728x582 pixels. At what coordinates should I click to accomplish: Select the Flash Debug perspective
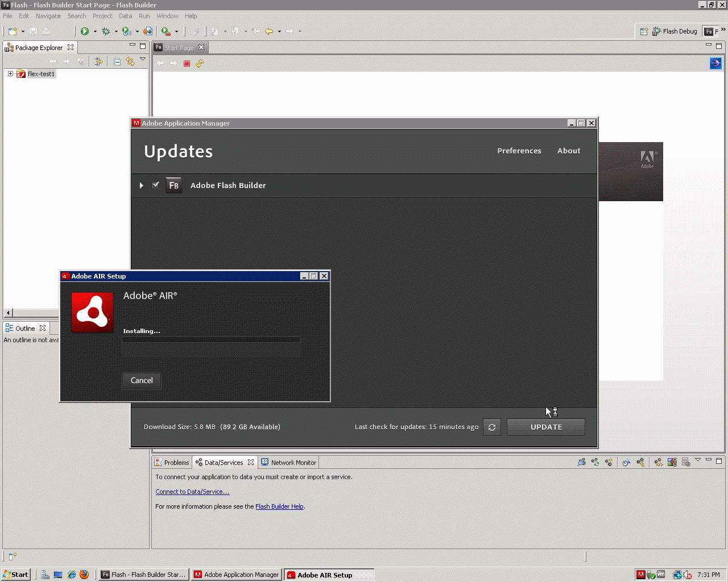tap(675, 31)
